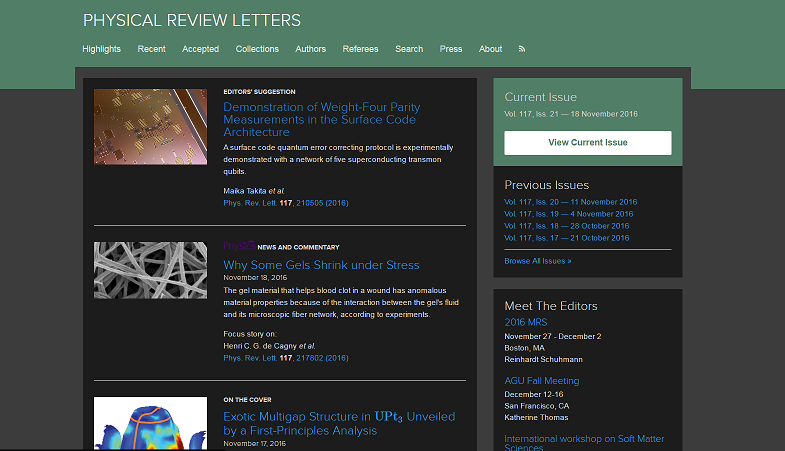The height and width of the screenshot is (451, 785).
Task: Open previous issue Iss. 19, 4 November 2016
Action: tap(569, 214)
